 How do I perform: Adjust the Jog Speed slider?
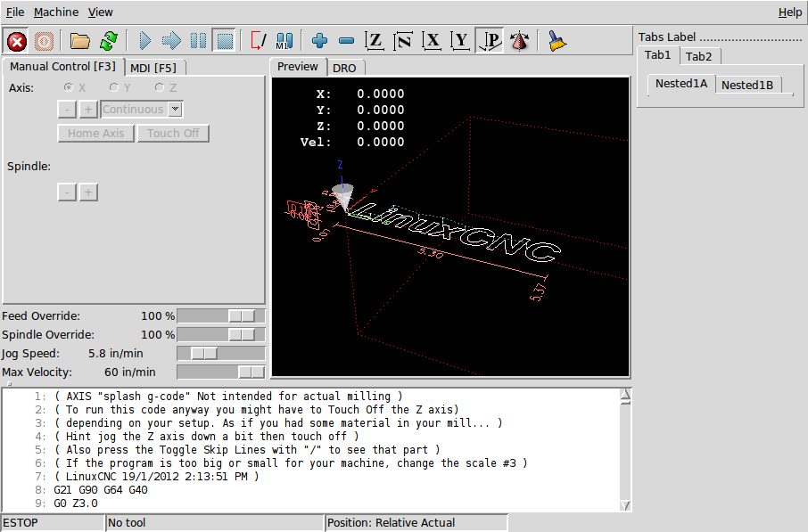221,353
